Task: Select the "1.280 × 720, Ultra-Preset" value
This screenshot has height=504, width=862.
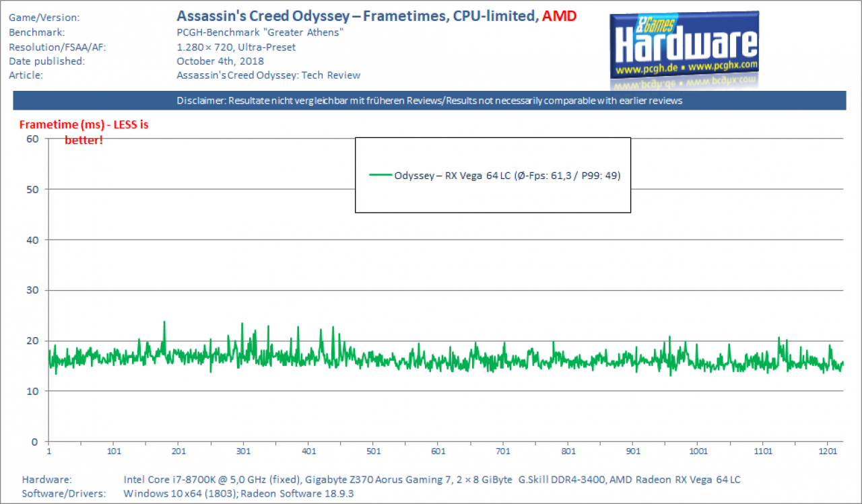Action: pyautogui.click(x=236, y=47)
